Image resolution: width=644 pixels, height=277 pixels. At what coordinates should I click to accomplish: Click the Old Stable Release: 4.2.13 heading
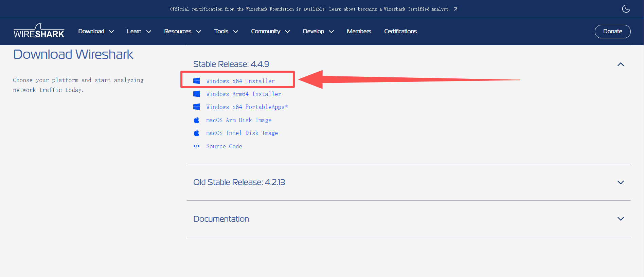(x=239, y=182)
